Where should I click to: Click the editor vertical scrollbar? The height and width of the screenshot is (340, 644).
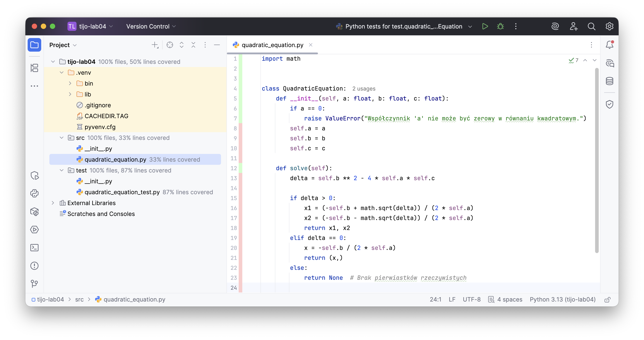pyautogui.click(x=597, y=160)
